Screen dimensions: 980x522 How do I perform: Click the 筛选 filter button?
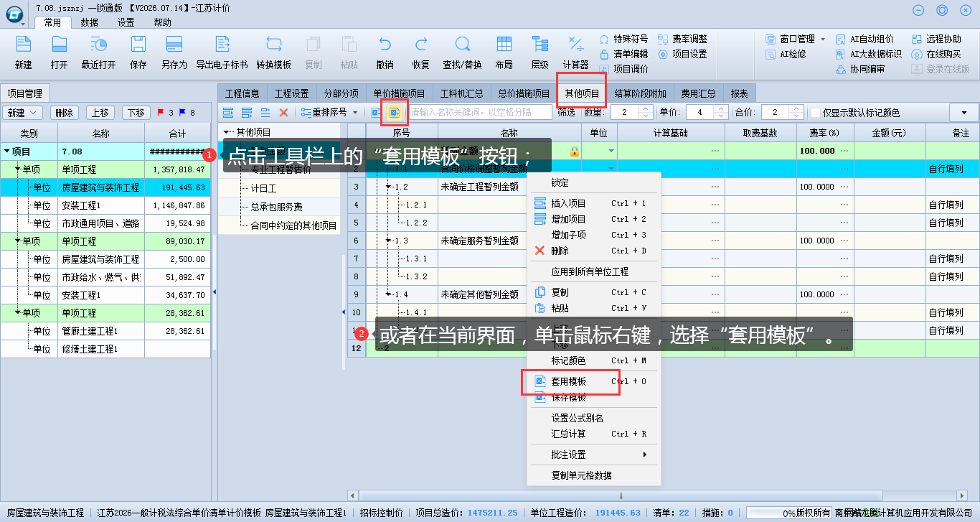[566, 113]
